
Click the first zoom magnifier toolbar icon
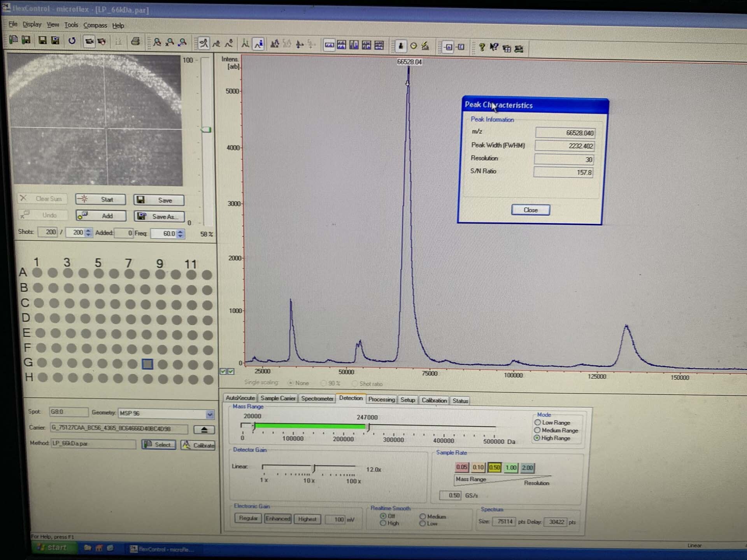157,42
